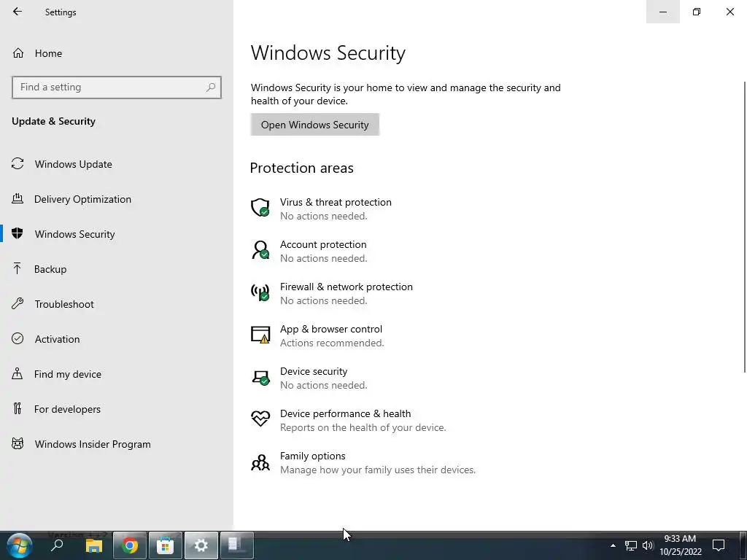The width and height of the screenshot is (747, 560).
Task: Click the back arrow in Settings
Action: click(18, 12)
